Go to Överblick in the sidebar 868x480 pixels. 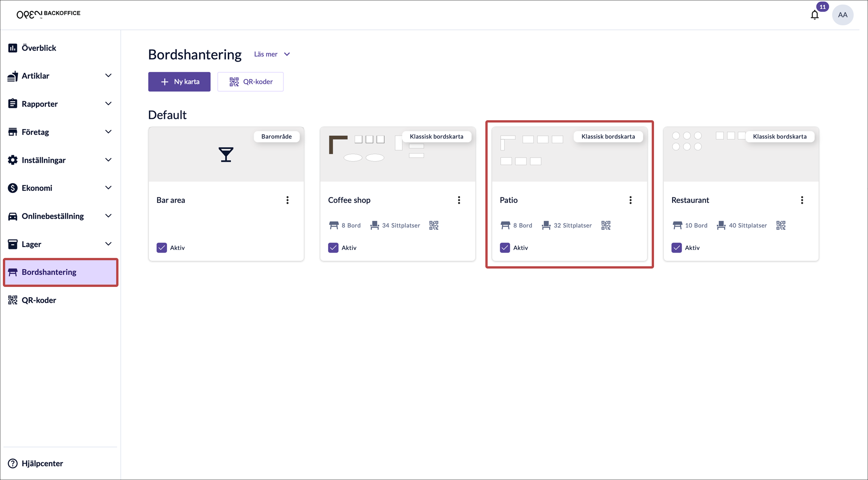pyautogui.click(x=39, y=48)
